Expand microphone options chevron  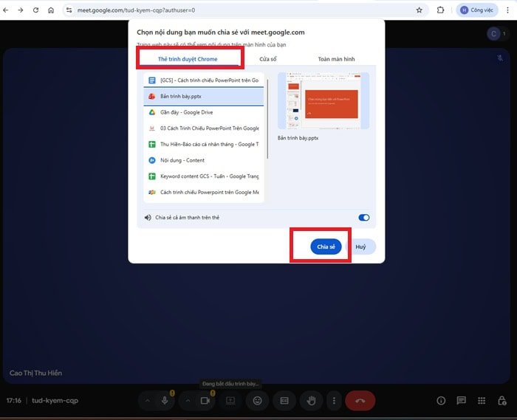point(148,401)
